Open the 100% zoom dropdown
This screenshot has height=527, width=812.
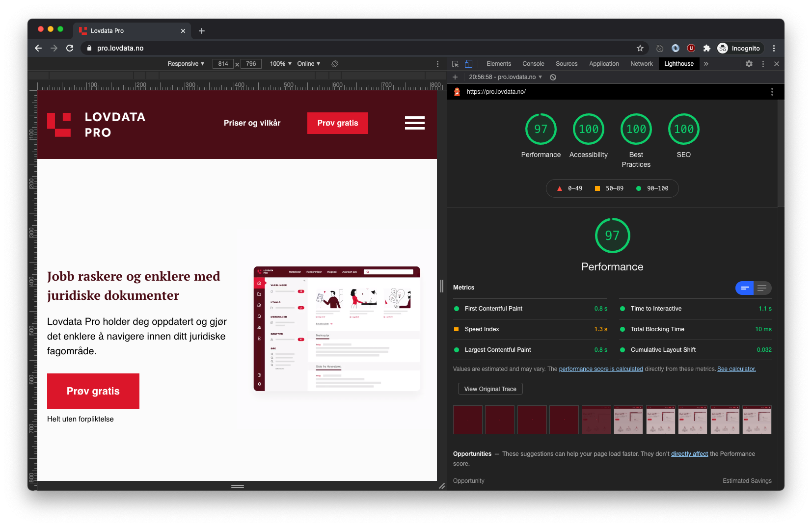pyautogui.click(x=280, y=64)
